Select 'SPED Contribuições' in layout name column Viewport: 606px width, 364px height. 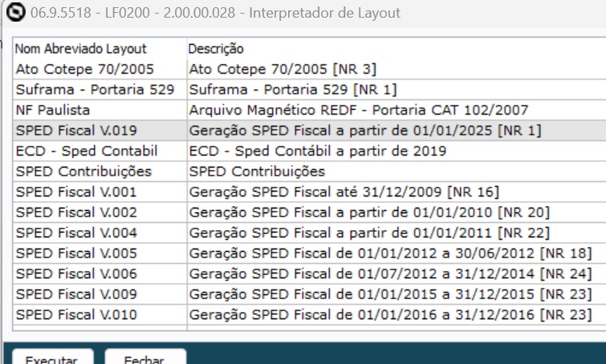100,172
